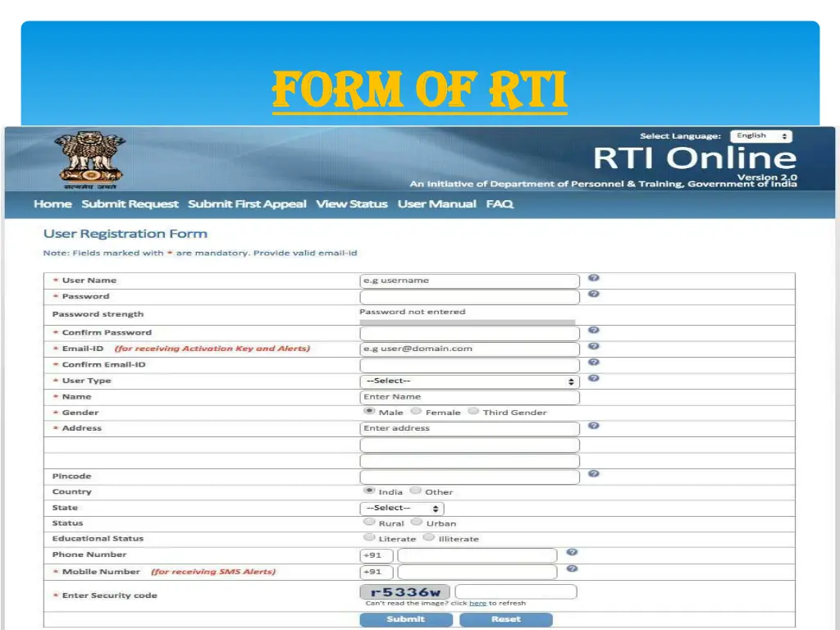840x630 pixels.
Task: Go to Submit Request in navigation
Action: (130, 204)
